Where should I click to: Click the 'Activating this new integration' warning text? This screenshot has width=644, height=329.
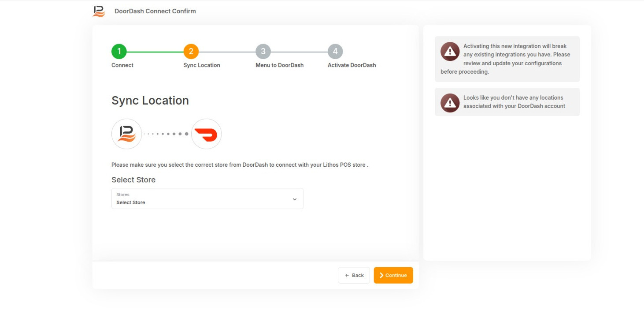click(x=507, y=59)
